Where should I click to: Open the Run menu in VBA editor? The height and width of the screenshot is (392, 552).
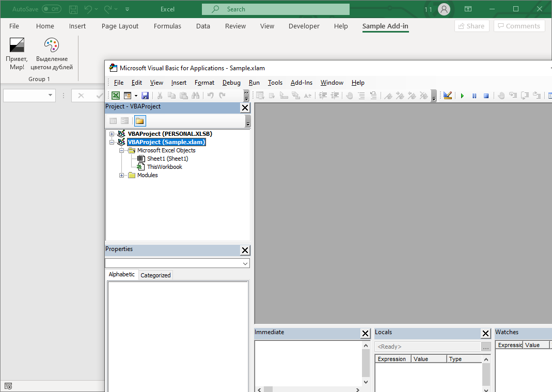[x=254, y=83]
